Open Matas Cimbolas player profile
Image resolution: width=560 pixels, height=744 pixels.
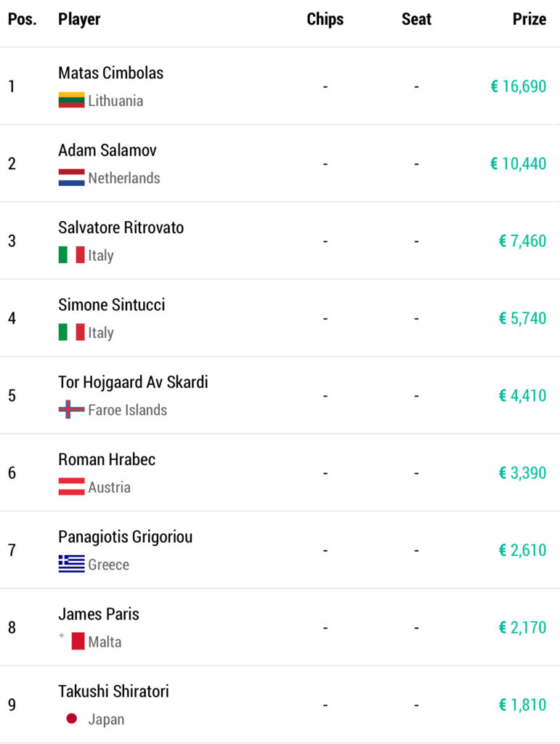click(x=110, y=73)
